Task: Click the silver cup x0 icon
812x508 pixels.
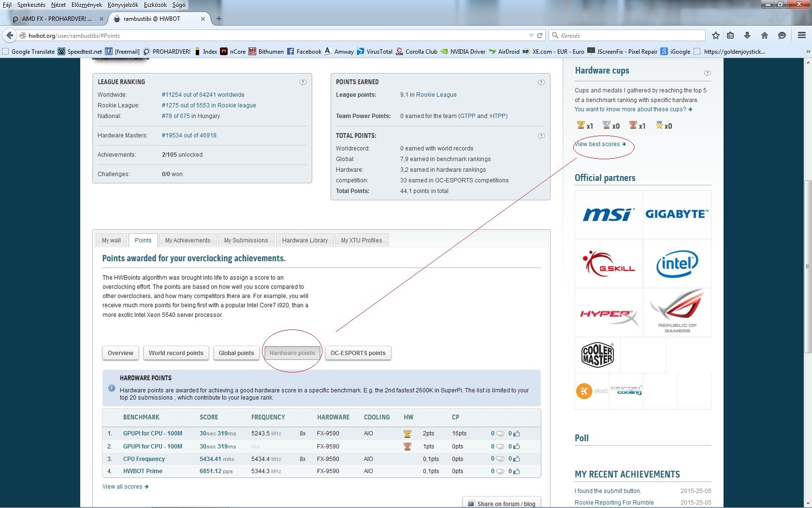Action: coord(607,125)
